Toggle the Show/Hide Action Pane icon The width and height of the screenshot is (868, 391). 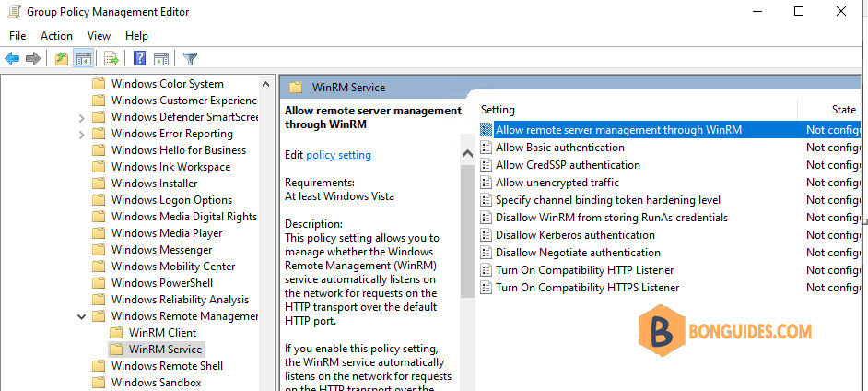[161, 59]
